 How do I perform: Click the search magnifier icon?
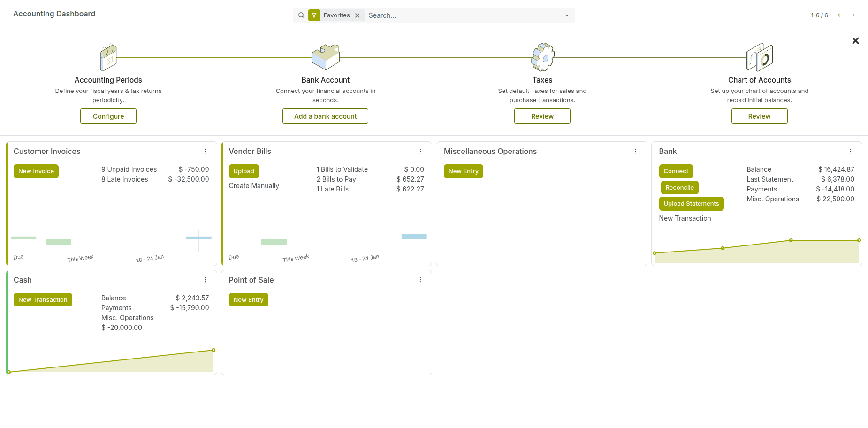301,15
